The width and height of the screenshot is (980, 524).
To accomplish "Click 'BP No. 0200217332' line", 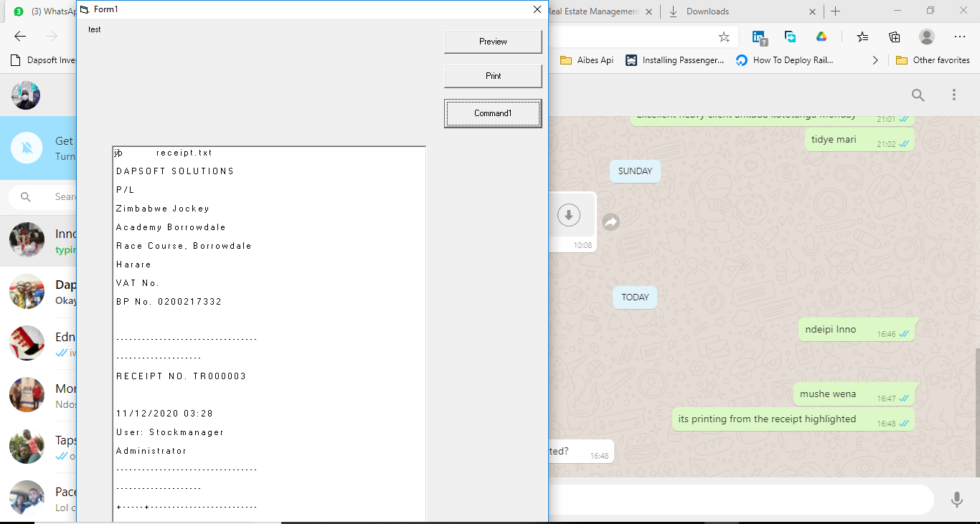I will click(169, 302).
